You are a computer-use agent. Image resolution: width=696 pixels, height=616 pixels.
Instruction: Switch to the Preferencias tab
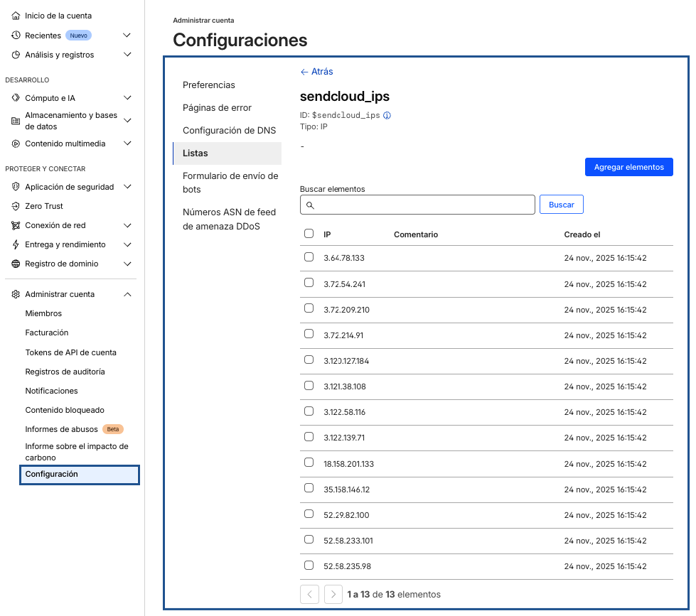[208, 85]
